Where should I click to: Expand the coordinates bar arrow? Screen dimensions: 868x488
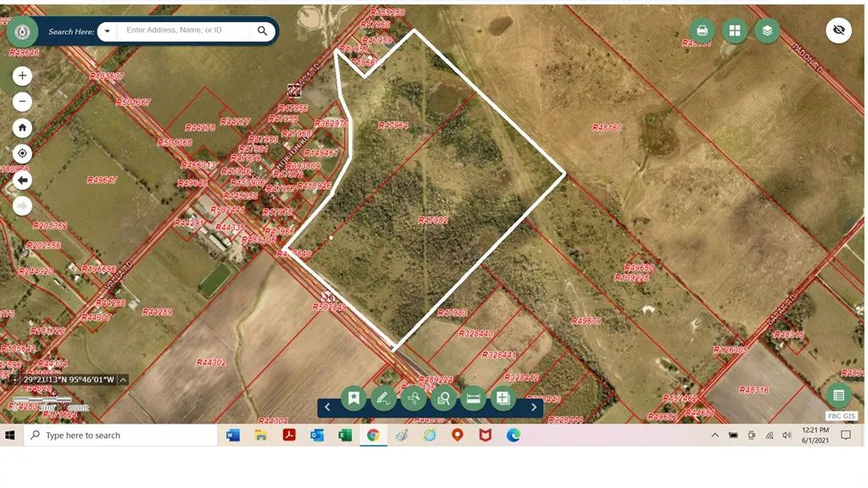click(x=123, y=380)
